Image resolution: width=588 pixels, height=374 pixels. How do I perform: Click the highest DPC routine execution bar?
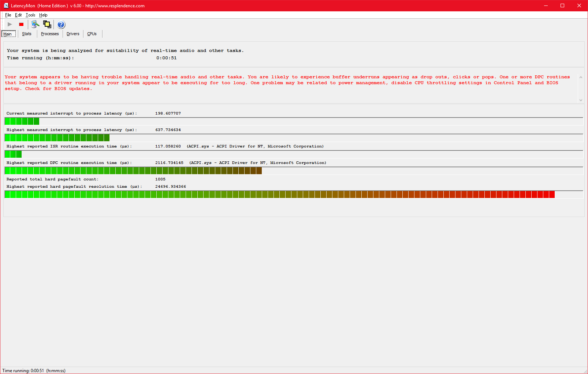click(x=133, y=171)
